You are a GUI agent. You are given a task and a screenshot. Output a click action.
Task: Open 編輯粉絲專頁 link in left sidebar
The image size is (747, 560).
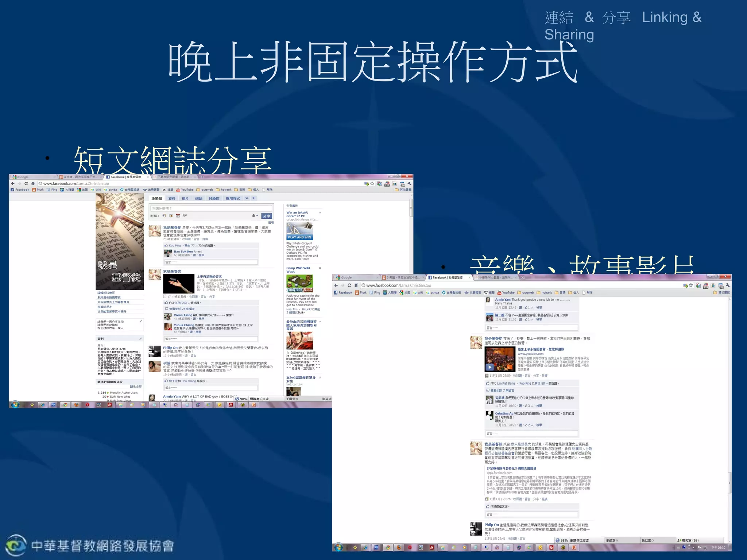(x=106, y=293)
